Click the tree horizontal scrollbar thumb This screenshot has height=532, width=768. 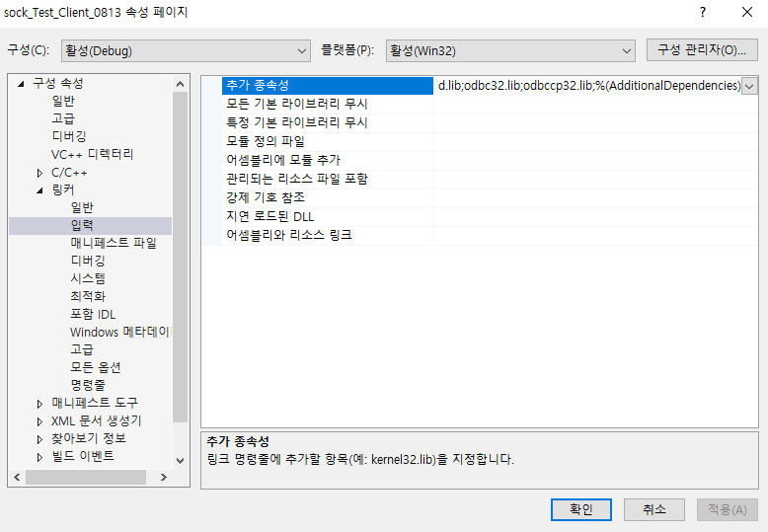[86, 477]
